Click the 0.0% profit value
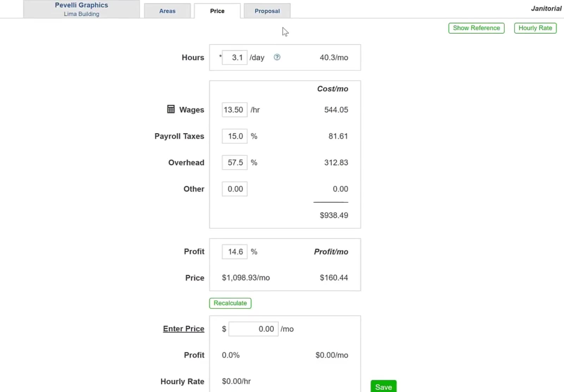This screenshot has width=564, height=392. pyautogui.click(x=231, y=355)
